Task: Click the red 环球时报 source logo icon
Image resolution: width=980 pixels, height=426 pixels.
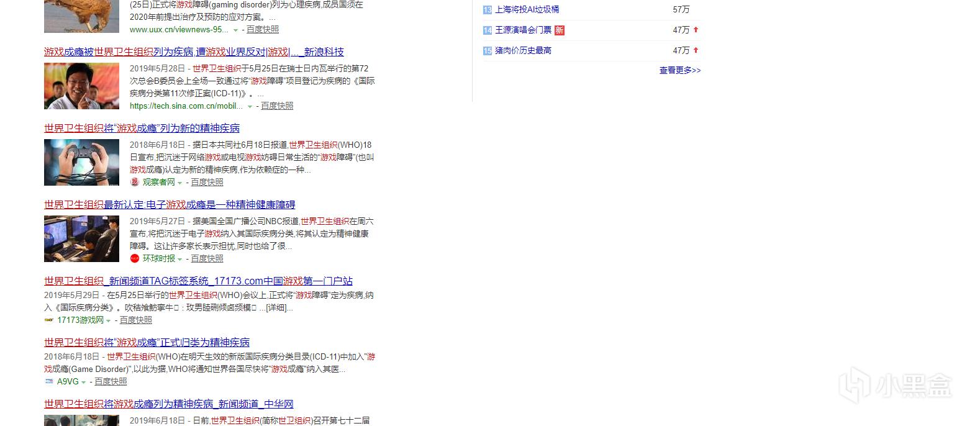Action: (x=134, y=258)
